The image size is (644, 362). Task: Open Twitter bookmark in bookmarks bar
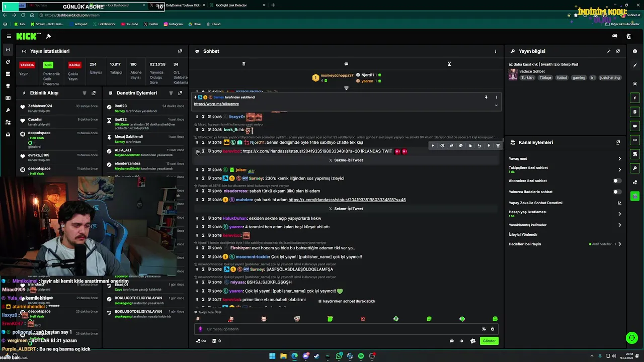click(x=150, y=24)
